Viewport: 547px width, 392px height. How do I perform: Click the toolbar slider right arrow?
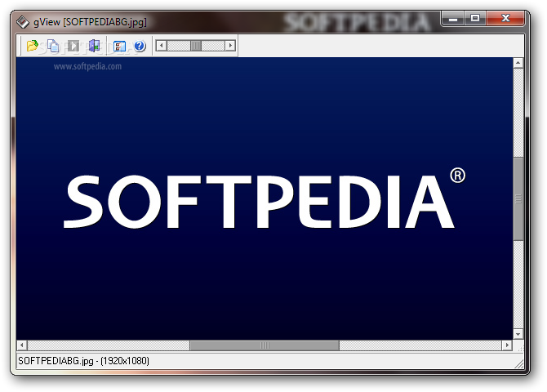click(x=230, y=46)
